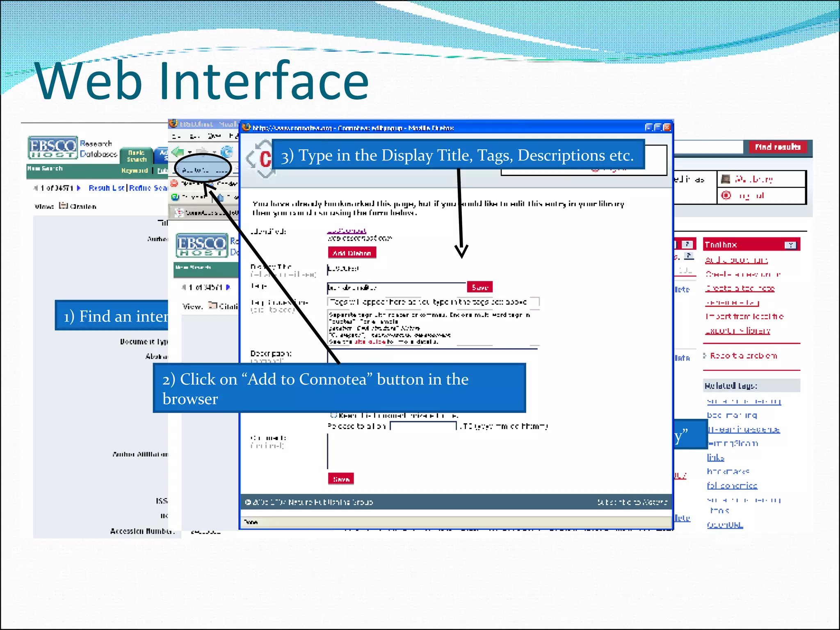This screenshot has height=630, width=840.
Task: Click the browser Reload icon
Action: coord(226,152)
